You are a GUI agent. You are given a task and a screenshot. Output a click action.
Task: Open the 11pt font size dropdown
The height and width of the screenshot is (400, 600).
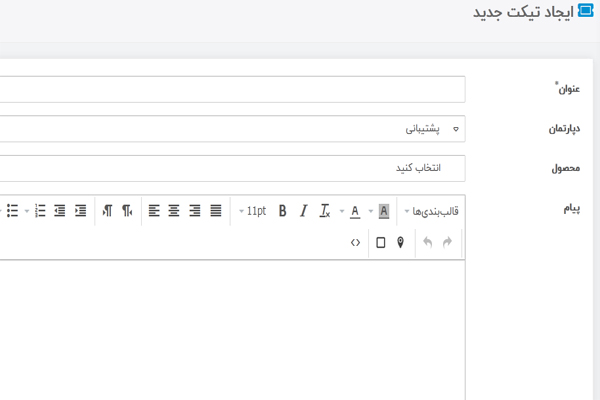[x=252, y=211]
